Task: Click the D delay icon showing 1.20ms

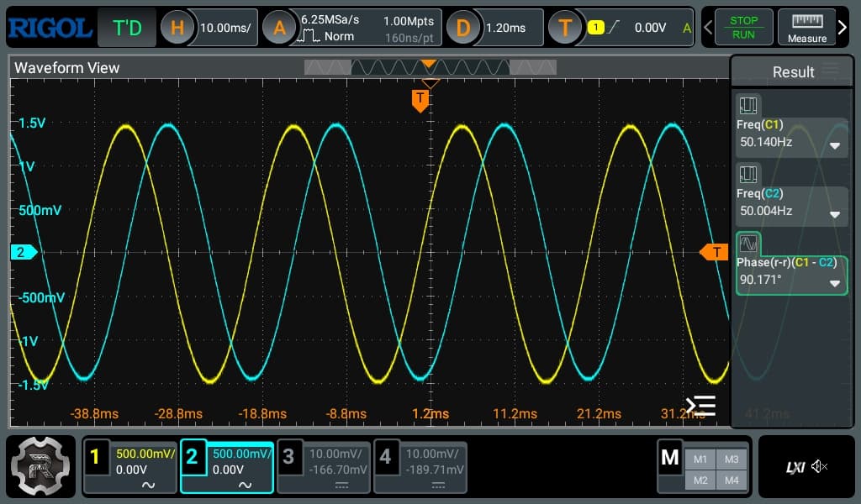Action: 463,27
